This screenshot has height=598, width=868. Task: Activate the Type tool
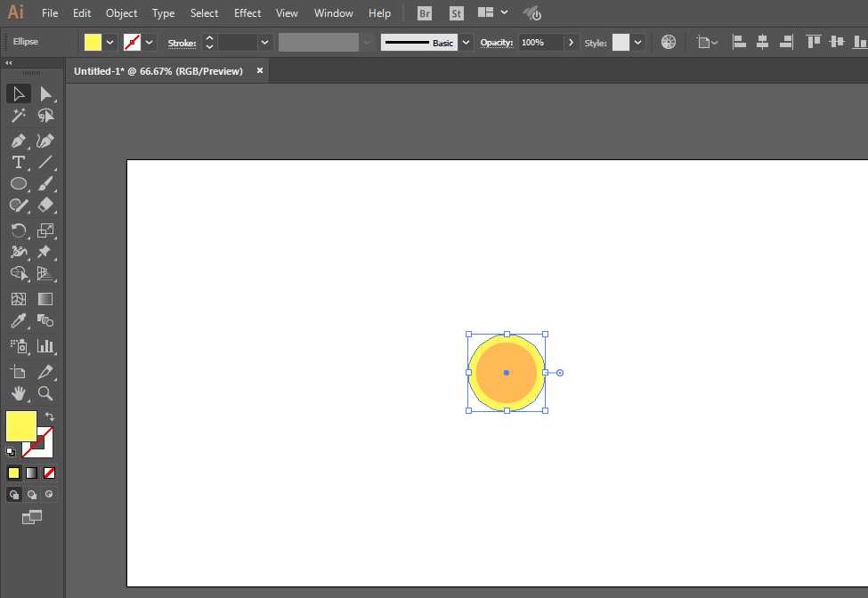coord(18,162)
